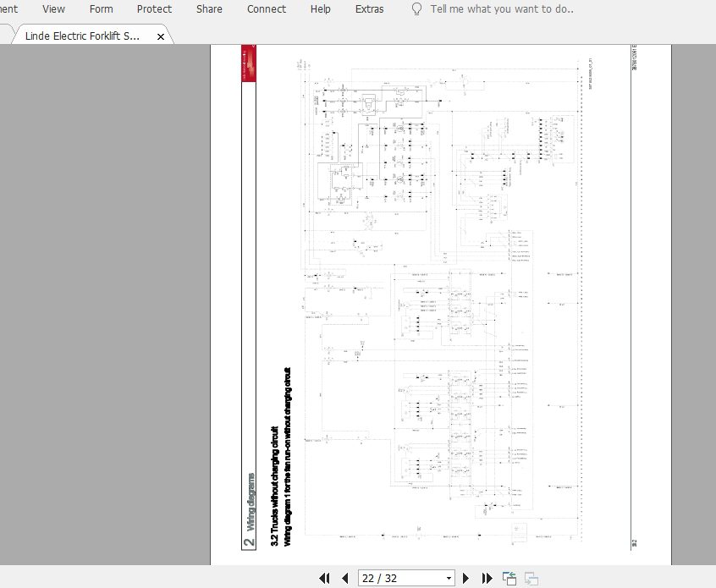This screenshot has height=588, width=716.
Task: Jump to the last page
Action: [487, 577]
